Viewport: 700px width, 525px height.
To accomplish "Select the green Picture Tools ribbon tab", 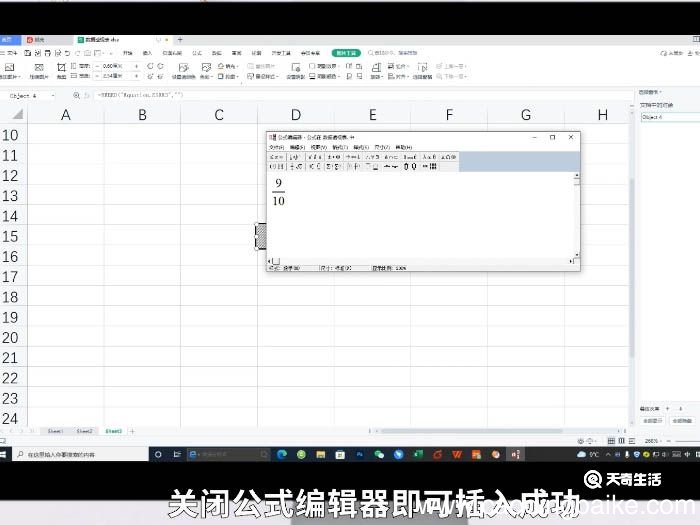I will coord(346,53).
